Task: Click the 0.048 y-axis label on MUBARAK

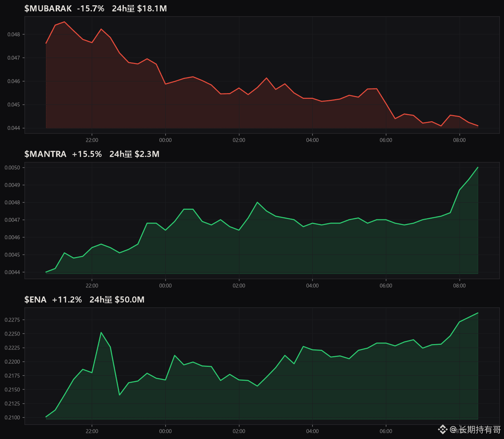Action: pos(14,34)
